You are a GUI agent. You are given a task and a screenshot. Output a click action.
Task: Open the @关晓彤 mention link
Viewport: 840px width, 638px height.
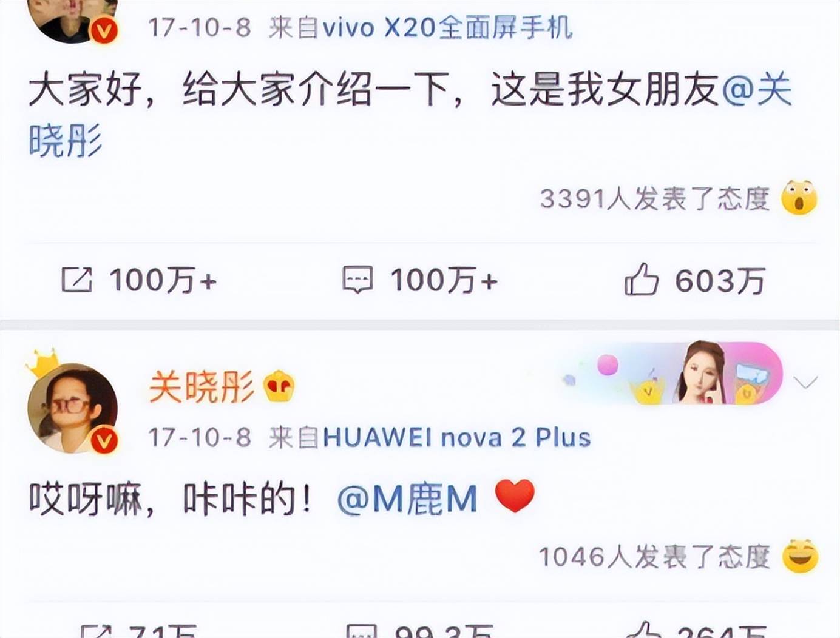[411, 115]
